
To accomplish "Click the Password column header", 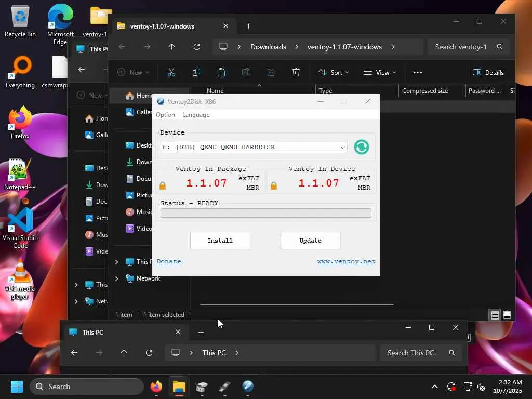I will pyautogui.click(x=485, y=90).
